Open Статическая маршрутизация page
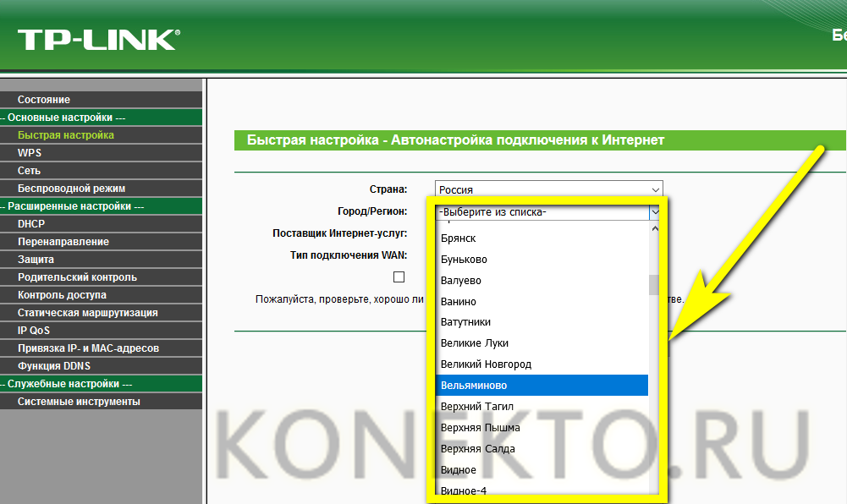The image size is (847, 504). pos(101,313)
